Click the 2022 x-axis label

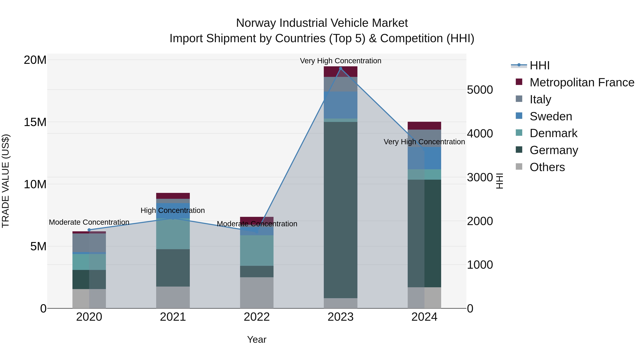[x=257, y=317]
